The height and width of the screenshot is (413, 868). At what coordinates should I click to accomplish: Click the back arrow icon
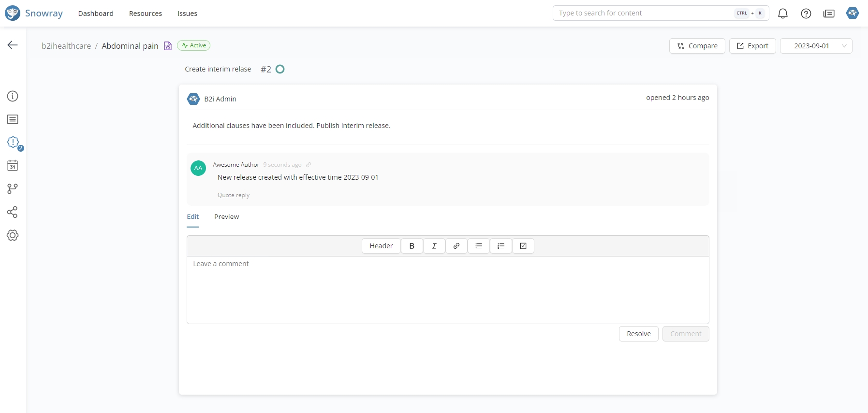13,45
